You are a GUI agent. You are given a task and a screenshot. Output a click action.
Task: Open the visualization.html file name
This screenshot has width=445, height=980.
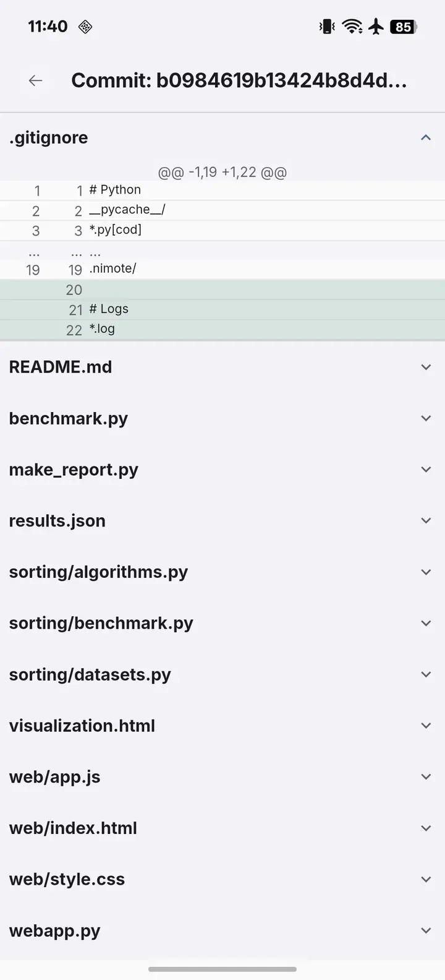(82, 726)
